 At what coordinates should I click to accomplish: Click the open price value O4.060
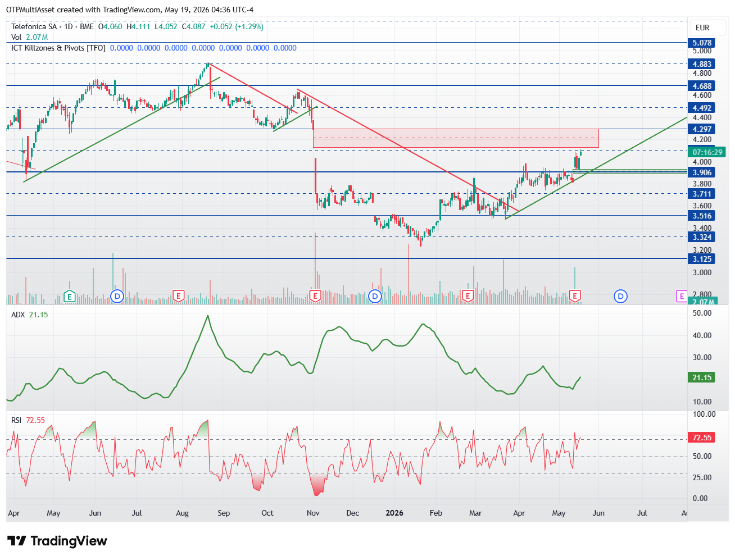pyautogui.click(x=110, y=26)
